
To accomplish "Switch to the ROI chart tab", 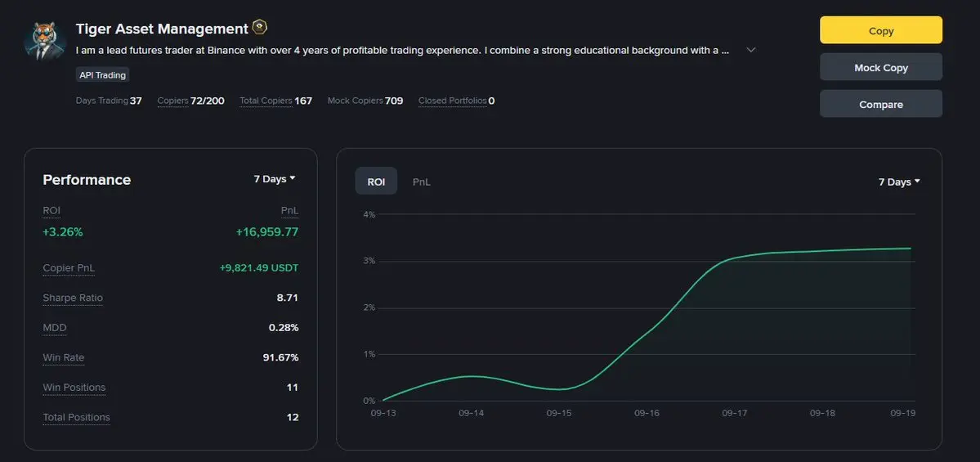I will point(376,182).
